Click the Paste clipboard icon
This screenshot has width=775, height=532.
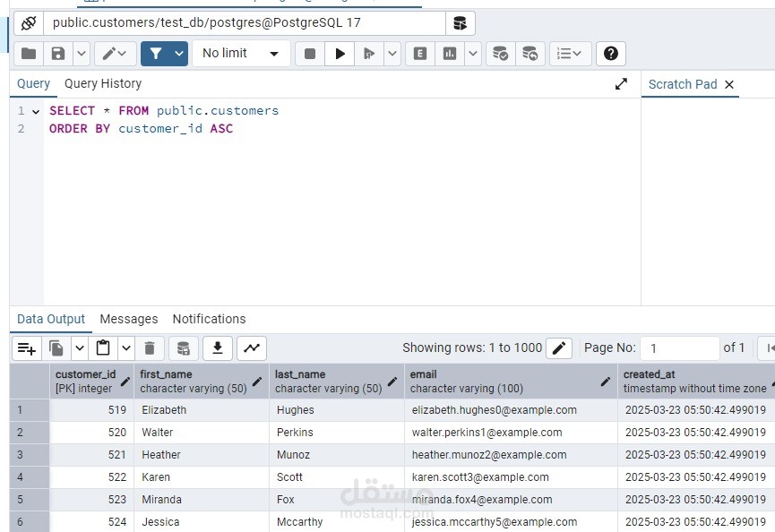click(103, 348)
